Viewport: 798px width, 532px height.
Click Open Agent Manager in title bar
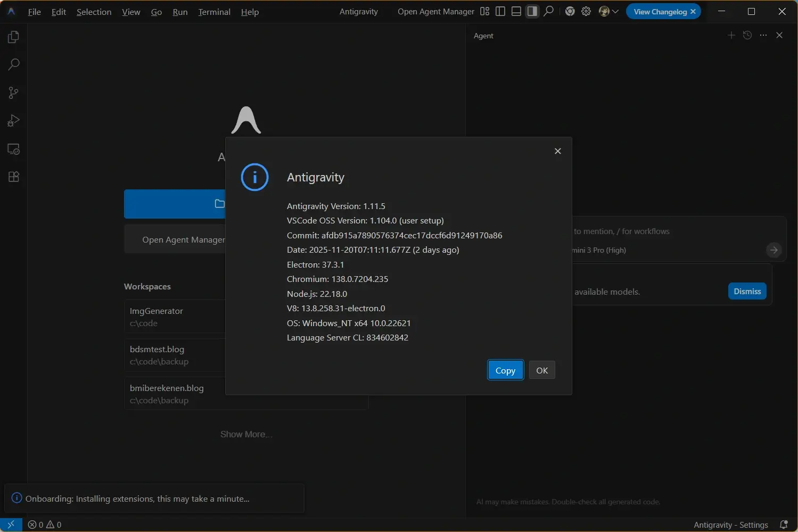click(x=435, y=12)
